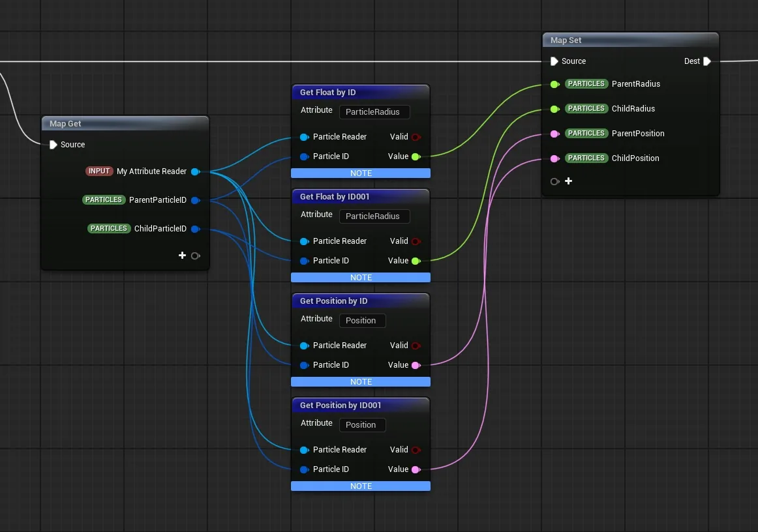Click the ParentRadius input pin on Map Set
758x532 pixels.
tap(555, 84)
